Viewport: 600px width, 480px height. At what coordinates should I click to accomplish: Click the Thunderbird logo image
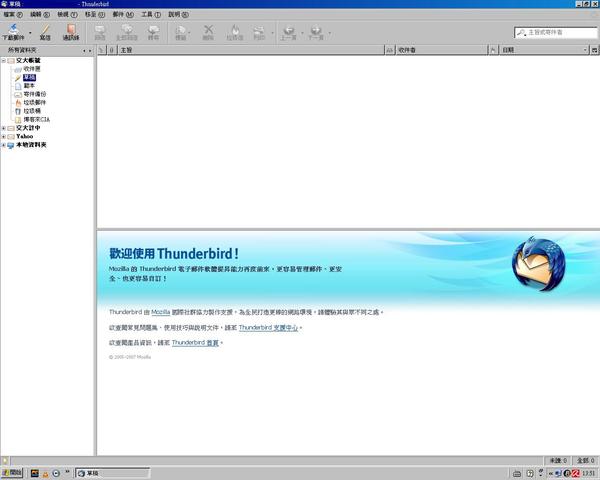539,264
